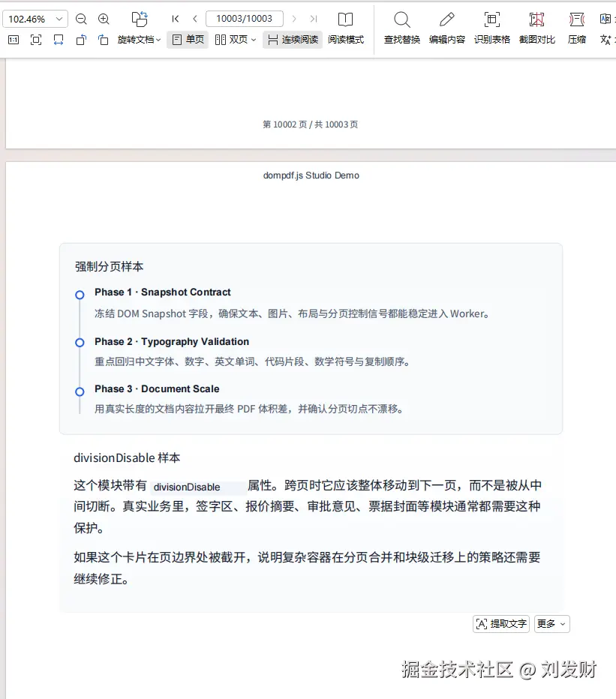Jump to first page
Screen dimensions: 616x699
(x=176, y=19)
